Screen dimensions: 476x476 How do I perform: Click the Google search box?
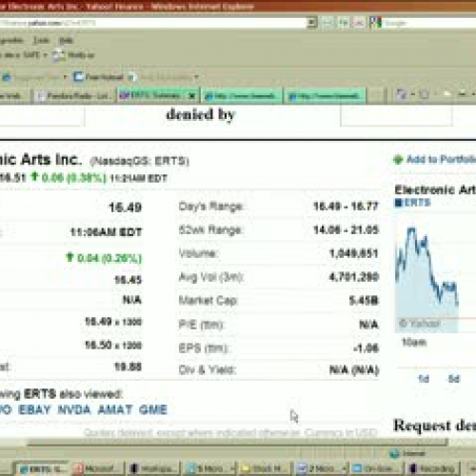tap(428, 23)
